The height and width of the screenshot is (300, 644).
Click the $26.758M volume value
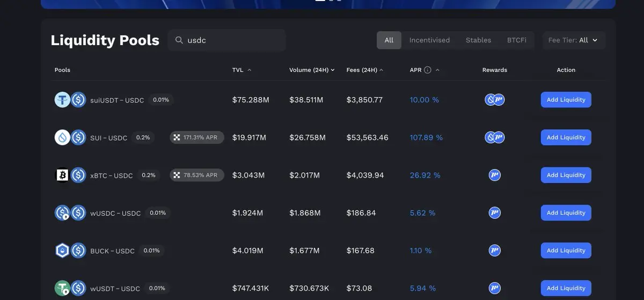(308, 137)
